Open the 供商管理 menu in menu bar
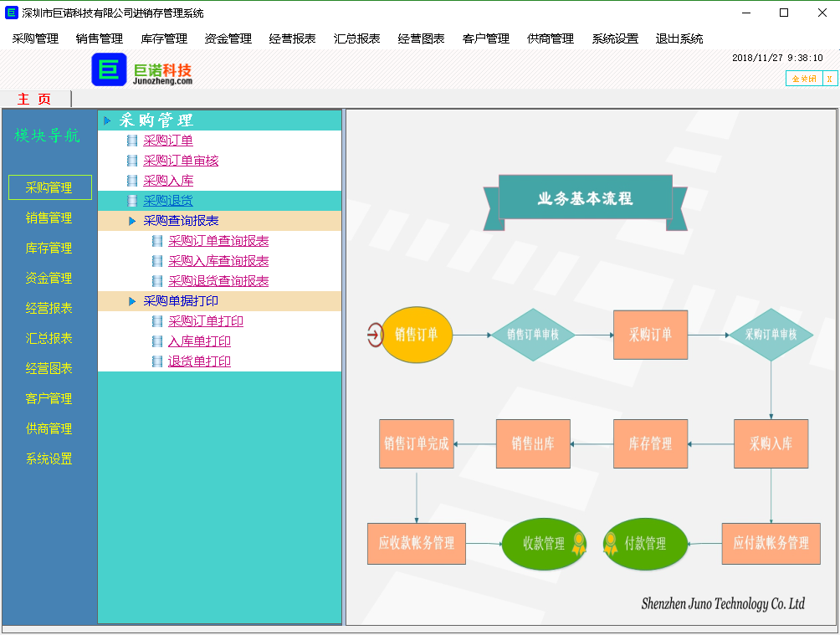 pyautogui.click(x=551, y=38)
